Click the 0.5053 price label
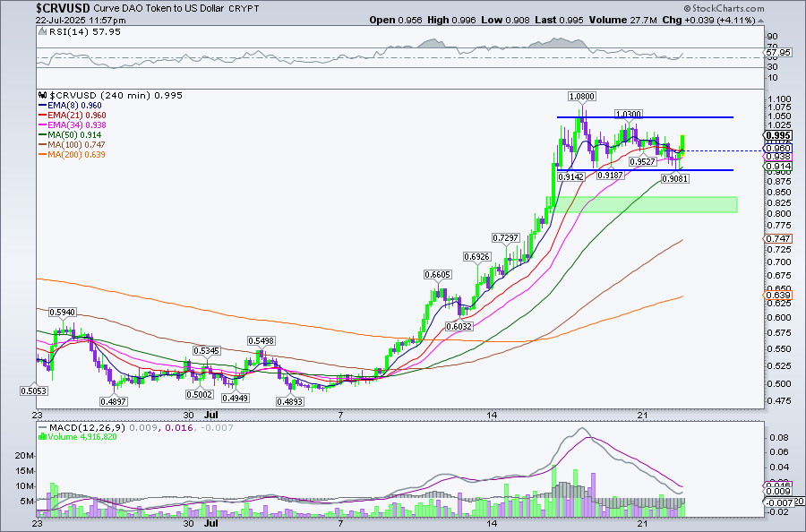806x532 pixels. click(x=33, y=390)
